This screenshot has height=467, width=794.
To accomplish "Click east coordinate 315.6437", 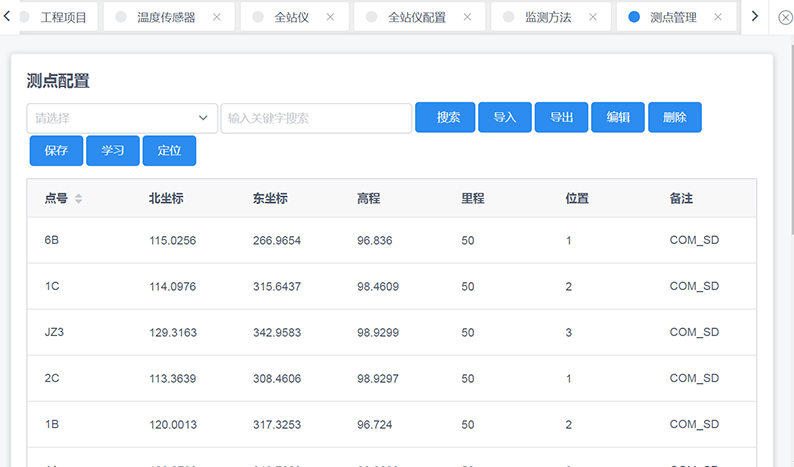I will 277,287.
